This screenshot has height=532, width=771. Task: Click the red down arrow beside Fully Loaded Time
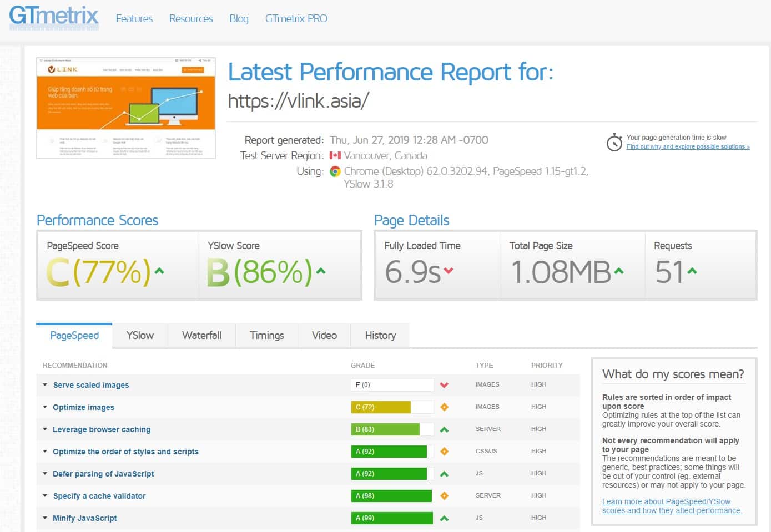[449, 271]
